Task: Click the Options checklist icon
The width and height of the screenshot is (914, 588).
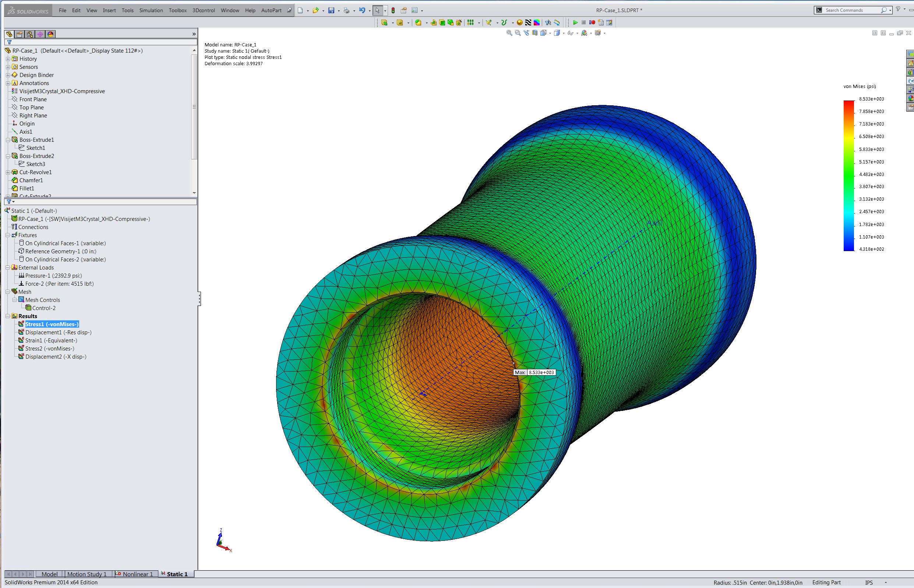Action: [x=414, y=10]
